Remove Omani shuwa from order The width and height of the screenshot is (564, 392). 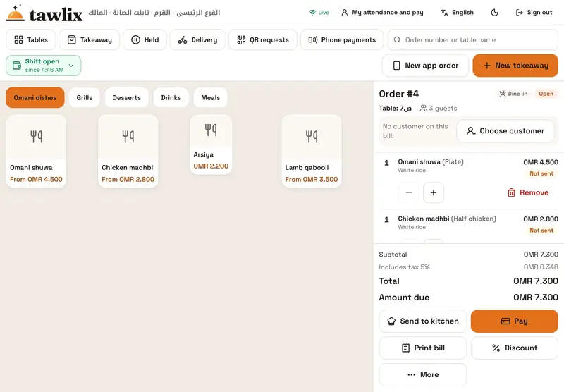click(x=527, y=192)
